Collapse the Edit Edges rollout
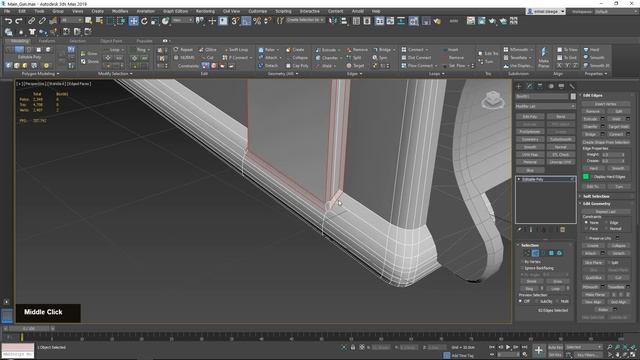Viewport: 640px width, 360px height. [x=593, y=96]
